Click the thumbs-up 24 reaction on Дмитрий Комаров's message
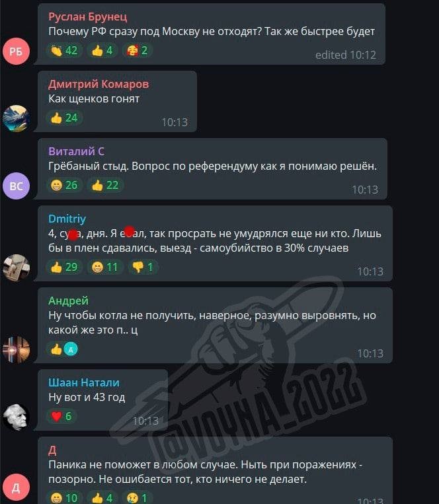 coord(64,118)
